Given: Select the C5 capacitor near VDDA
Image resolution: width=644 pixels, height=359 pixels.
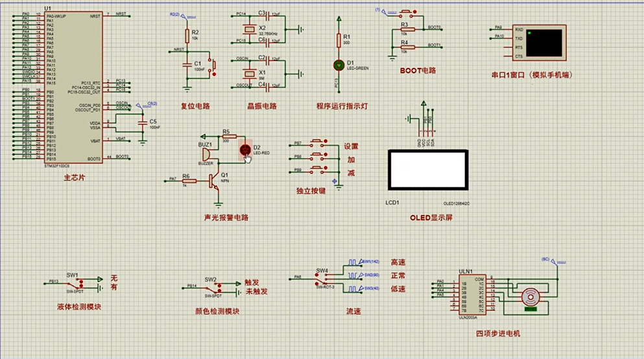Looking at the screenshot, I should (x=143, y=122).
